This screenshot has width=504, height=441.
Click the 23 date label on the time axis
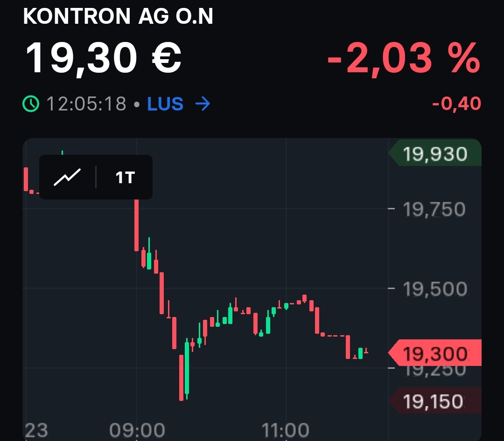click(x=36, y=430)
